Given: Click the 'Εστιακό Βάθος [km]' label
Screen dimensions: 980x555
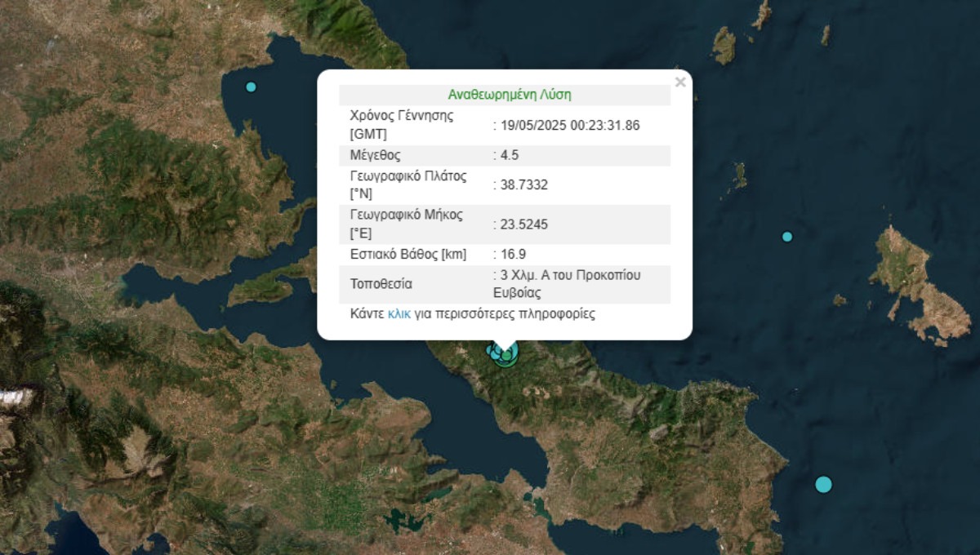Looking at the screenshot, I should click(408, 254).
